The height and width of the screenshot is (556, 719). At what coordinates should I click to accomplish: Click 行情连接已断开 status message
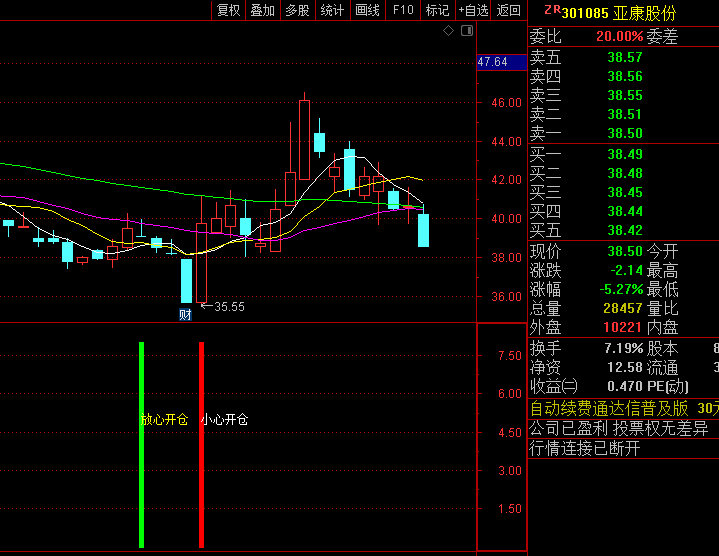(585, 448)
